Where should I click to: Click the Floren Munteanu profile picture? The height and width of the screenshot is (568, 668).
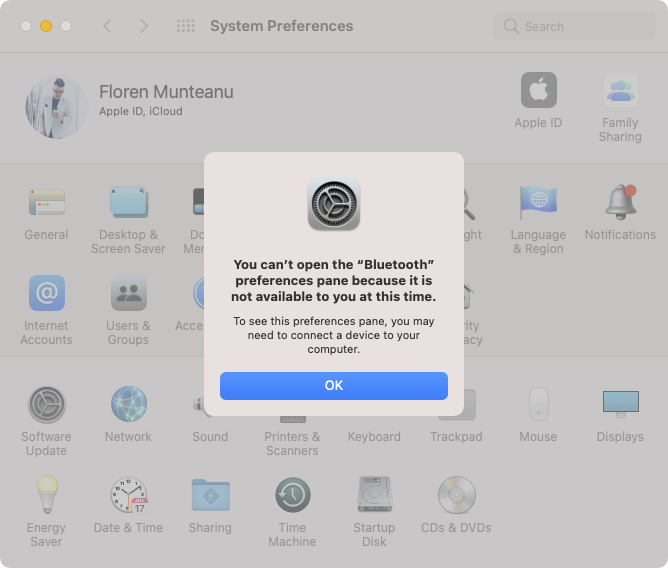coord(57,107)
